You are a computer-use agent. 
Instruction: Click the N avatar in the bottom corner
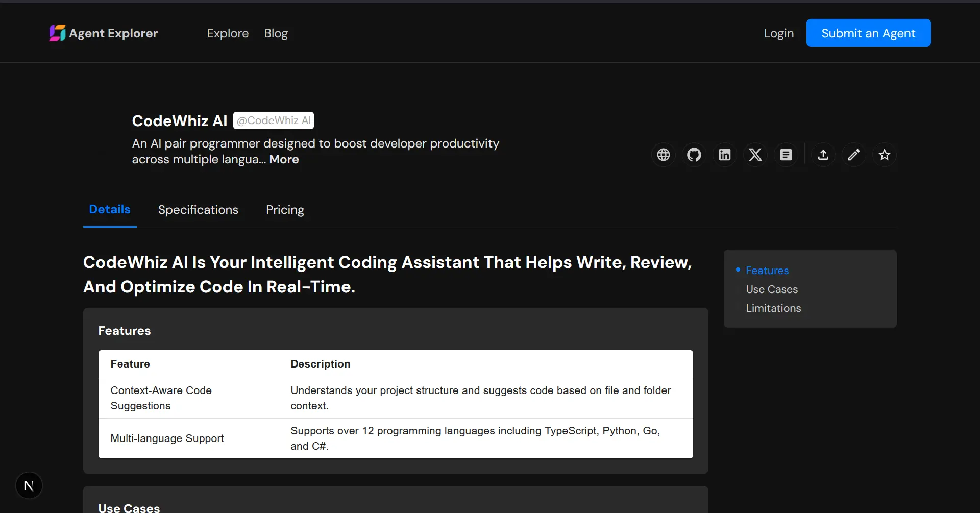29,485
